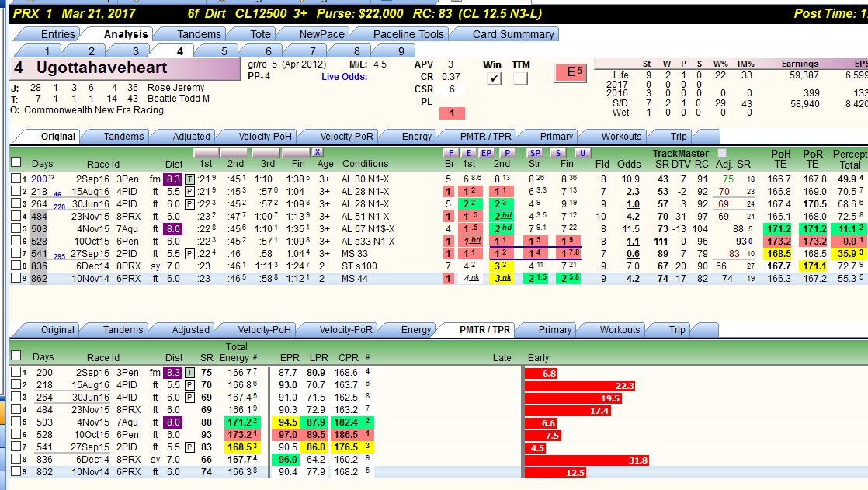Click the P marker on the 15Aug16 top row
Image resolution: width=868 pixels, height=490 pixels.
[x=189, y=192]
